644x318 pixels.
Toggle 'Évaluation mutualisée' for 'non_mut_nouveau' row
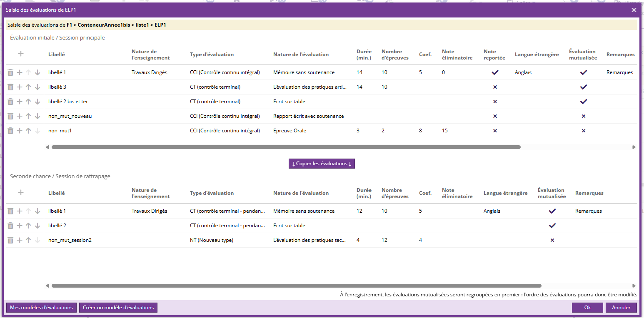(583, 116)
